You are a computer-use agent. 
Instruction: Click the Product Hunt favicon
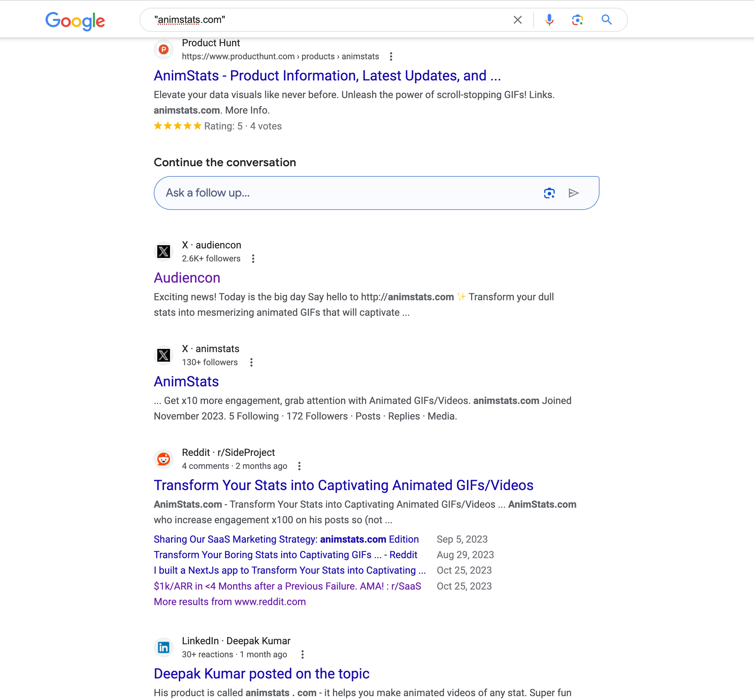[164, 49]
